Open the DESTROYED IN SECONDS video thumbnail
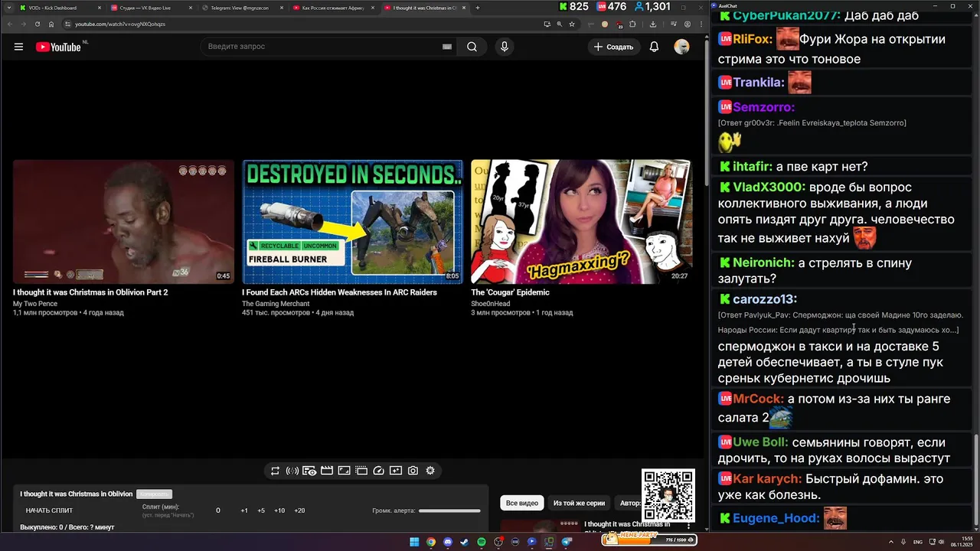 (x=353, y=222)
